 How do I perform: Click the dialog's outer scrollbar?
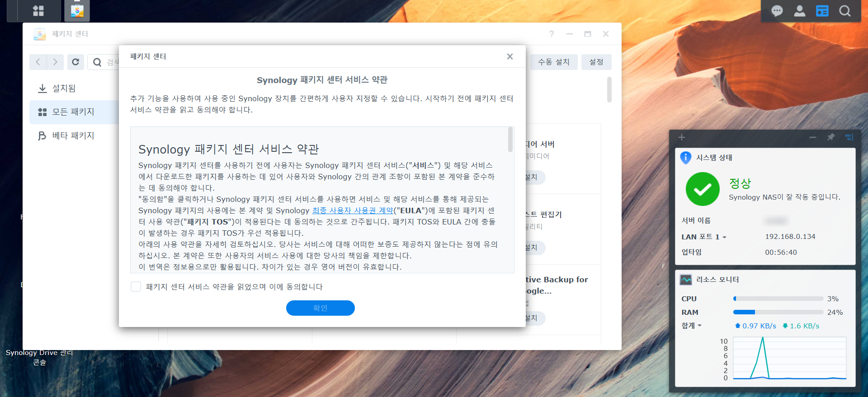pyautogui.click(x=609, y=89)
